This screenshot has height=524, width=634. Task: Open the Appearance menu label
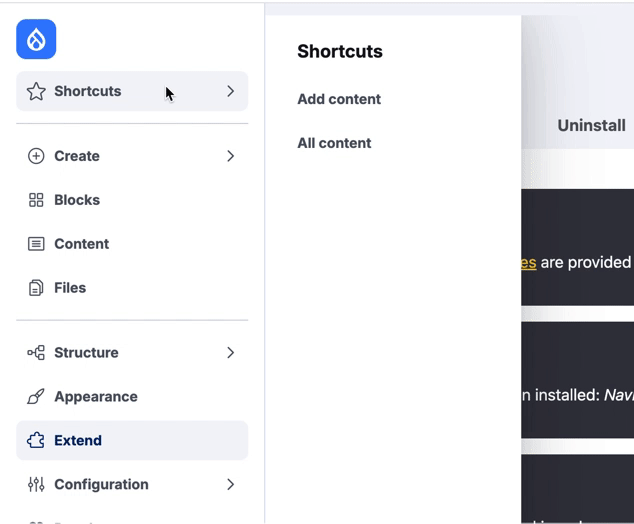[96, 397]
